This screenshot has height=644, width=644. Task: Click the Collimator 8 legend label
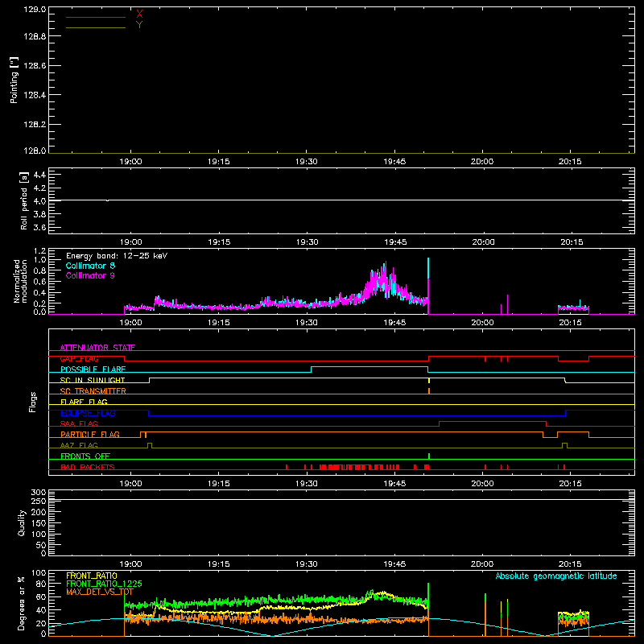coord(90,266)
